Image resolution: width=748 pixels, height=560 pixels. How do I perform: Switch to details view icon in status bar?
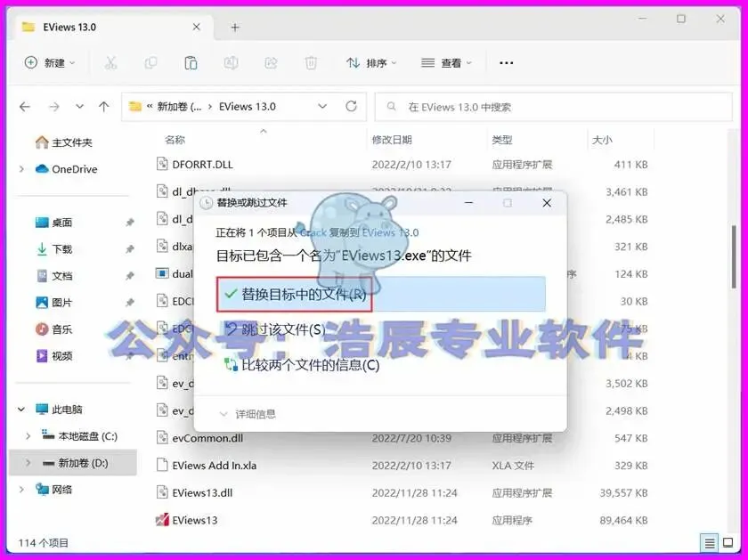click(x=710, y=543)
